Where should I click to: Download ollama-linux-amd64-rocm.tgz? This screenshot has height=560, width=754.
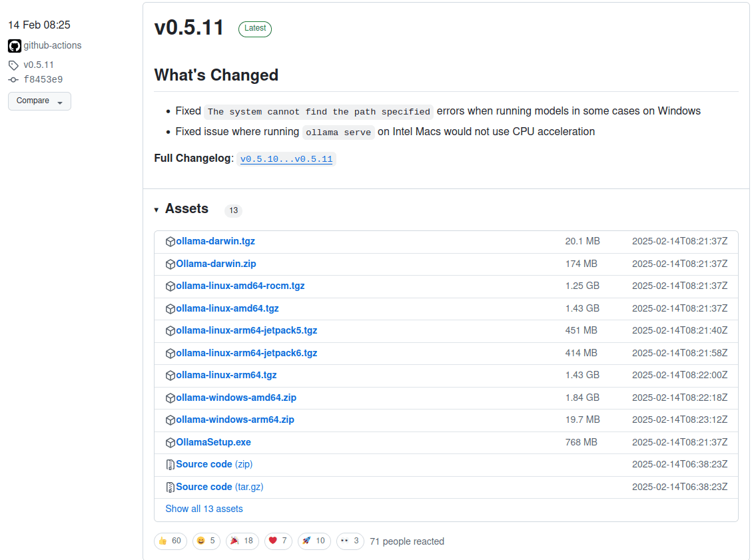coord(240,286)
